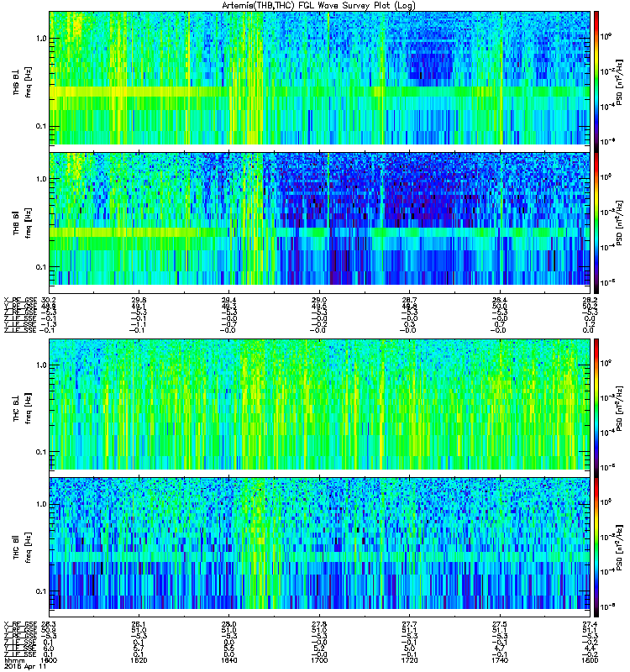This screenshot has width=630, height=672.
Task: Click the 1740 time tick label
Action: tap(500, 660)
